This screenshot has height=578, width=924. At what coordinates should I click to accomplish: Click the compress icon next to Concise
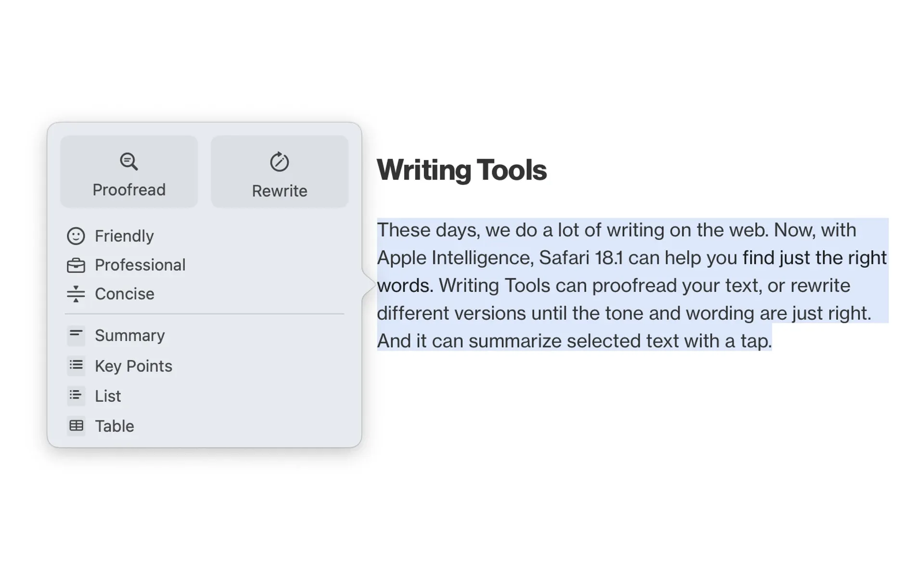tap(76, 293)
